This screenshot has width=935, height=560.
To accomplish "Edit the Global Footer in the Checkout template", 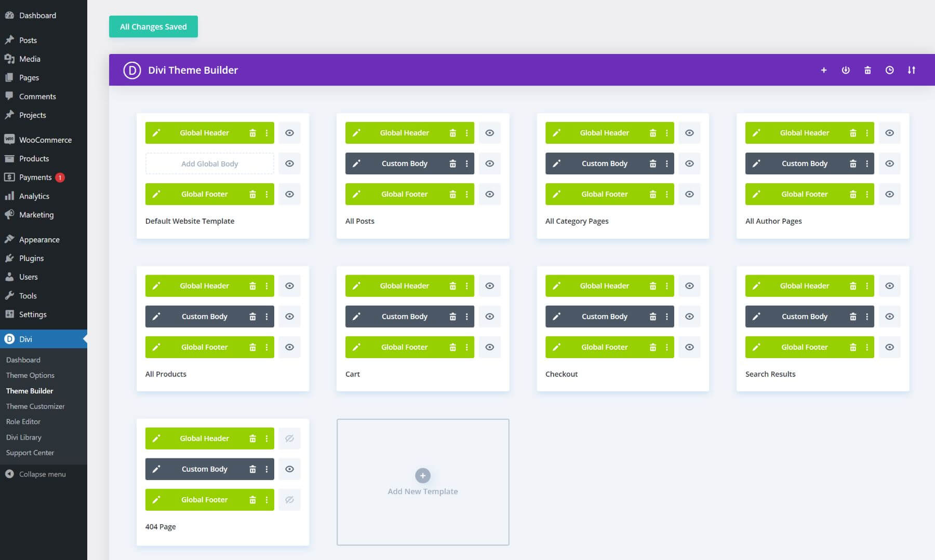I will pos(557,347).
